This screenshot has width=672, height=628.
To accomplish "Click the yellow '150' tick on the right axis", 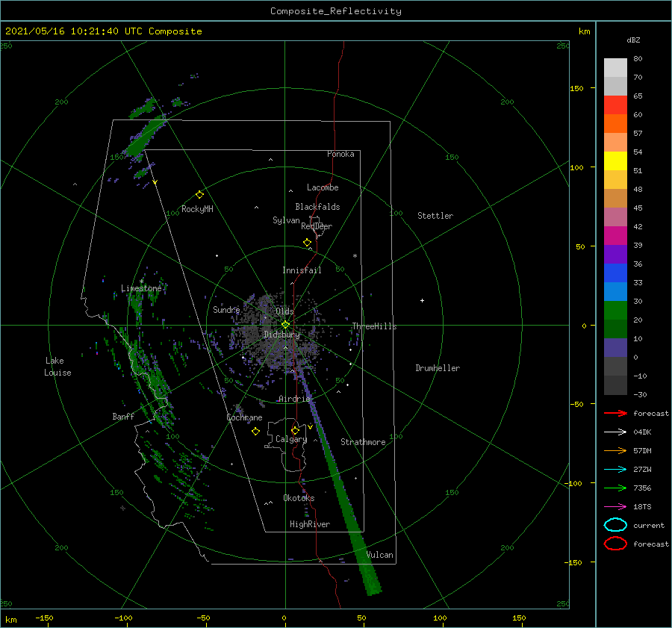I will click(x=576, y=88).
